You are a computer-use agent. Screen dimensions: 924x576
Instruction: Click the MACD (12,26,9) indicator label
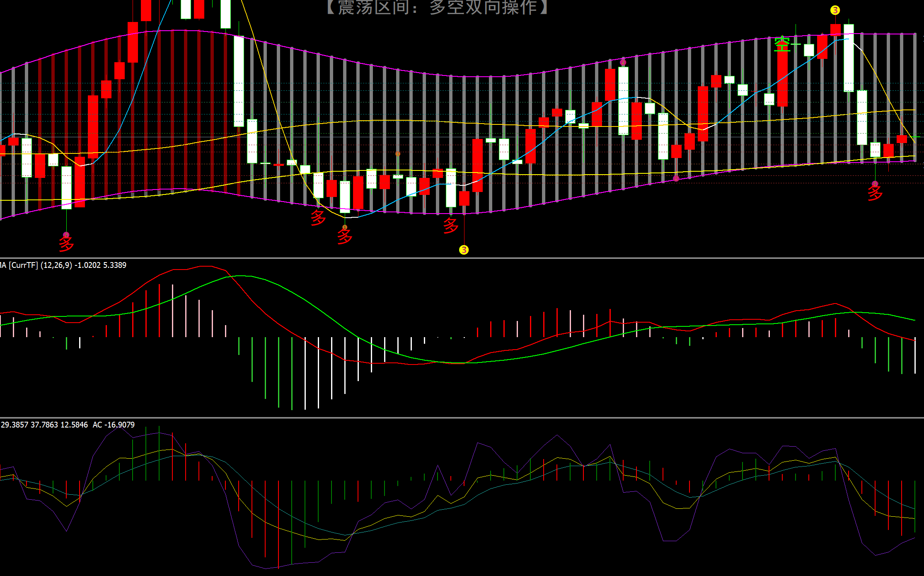click(x=63, y=265)
